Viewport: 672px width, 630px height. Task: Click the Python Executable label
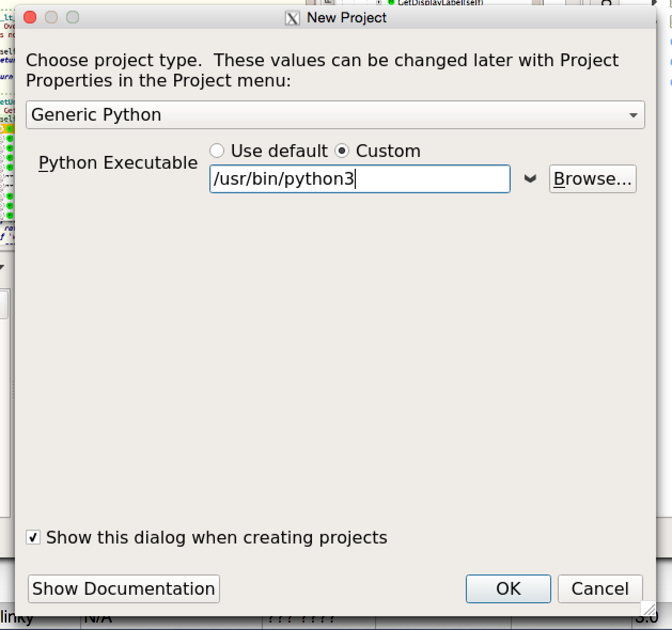[x=118, y=163]
